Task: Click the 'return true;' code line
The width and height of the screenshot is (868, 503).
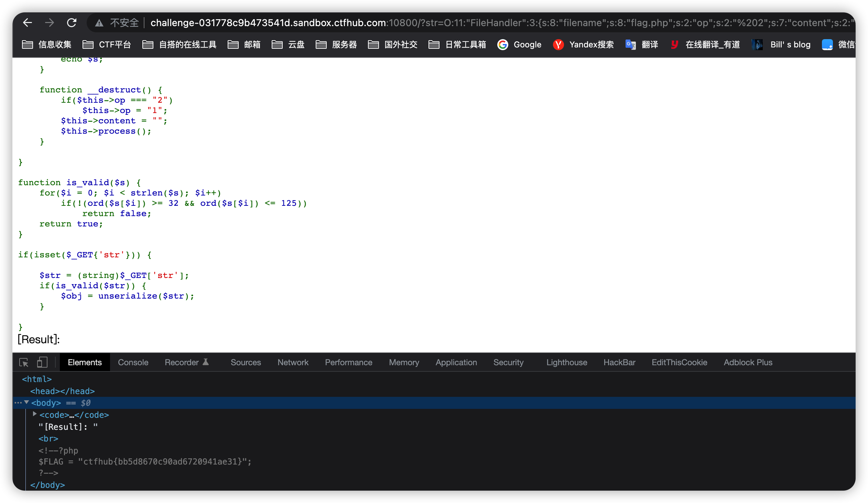Action: coord(71,224)
